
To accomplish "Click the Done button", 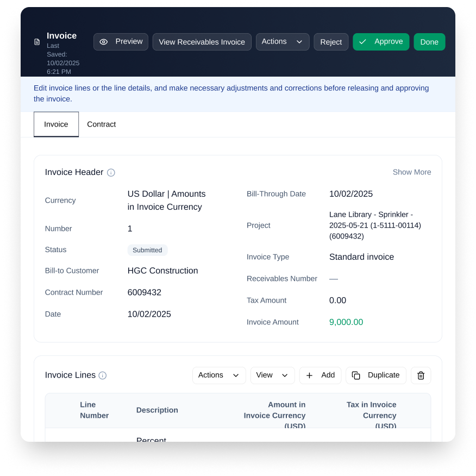I will click(x=429, y=42).
